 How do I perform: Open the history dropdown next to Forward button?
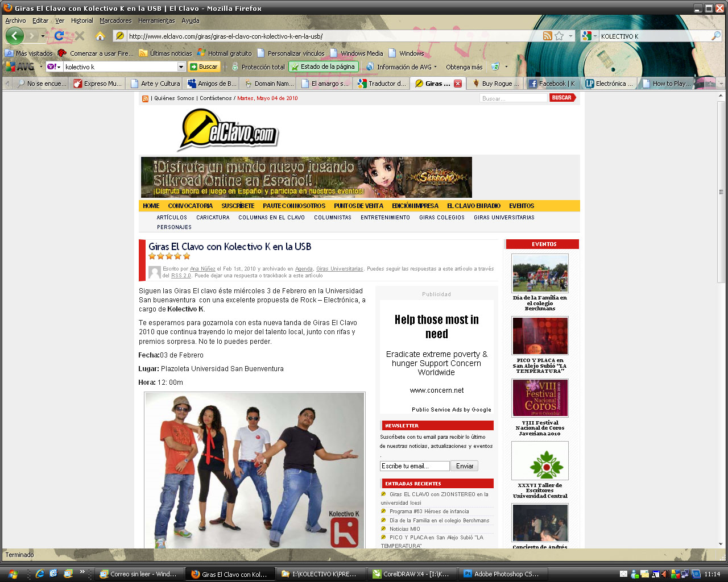click(x=43, y=36)
